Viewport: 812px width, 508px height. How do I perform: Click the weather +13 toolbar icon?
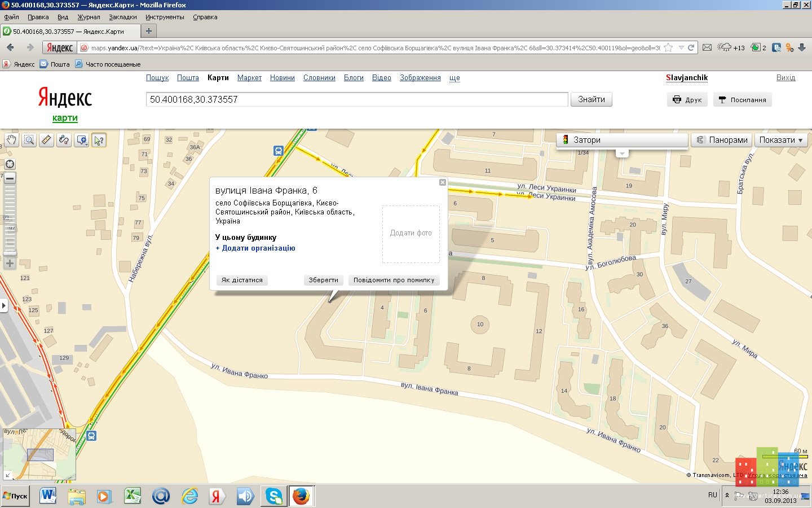click(x=731, y=48)
